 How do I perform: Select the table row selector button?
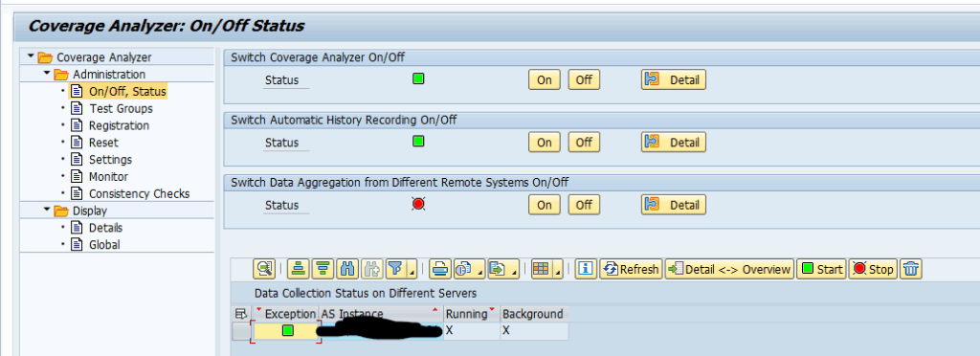pos(240,331)
